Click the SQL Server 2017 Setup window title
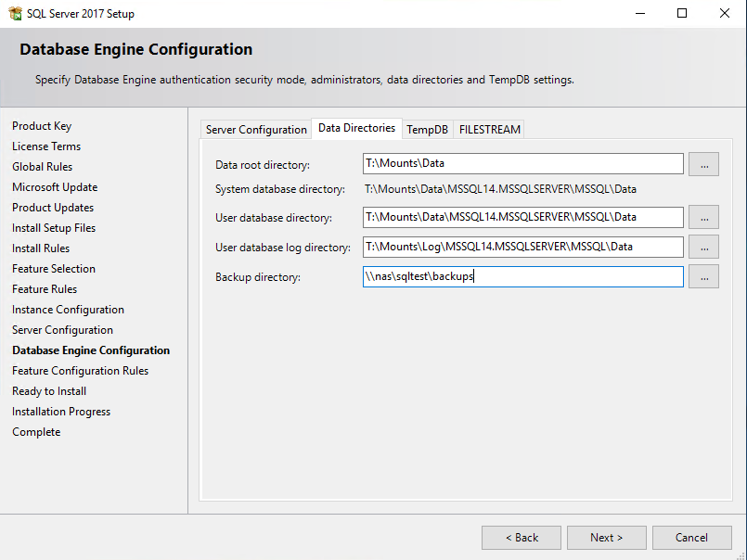The height and width of the screenshot is (560, 747). [81, 14]
